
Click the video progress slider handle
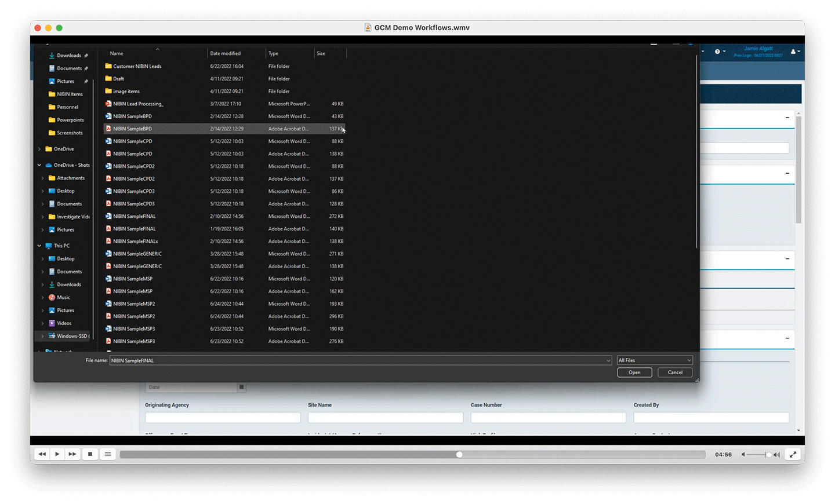[x=459, y=455]
